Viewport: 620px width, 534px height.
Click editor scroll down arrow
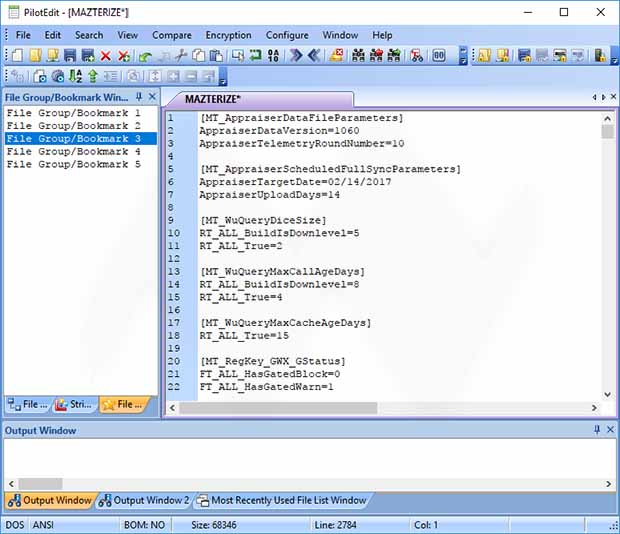click(608, 394)
